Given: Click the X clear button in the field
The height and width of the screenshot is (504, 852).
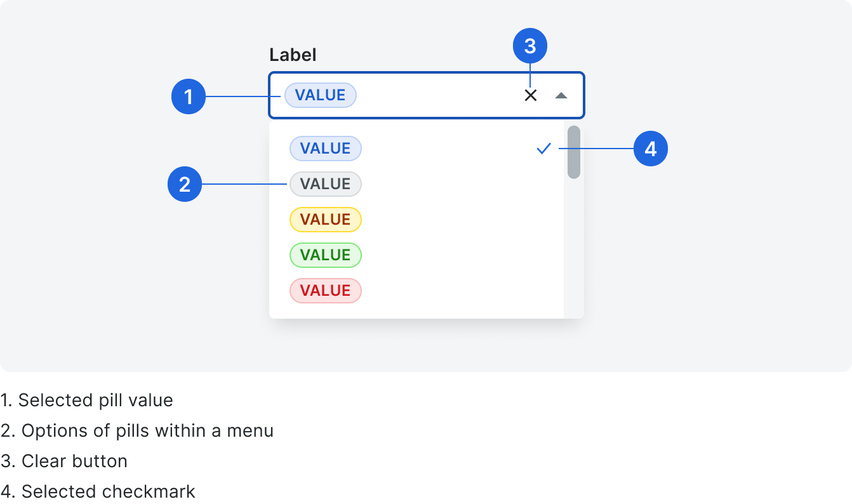Looking at the screenshot, I should [531, 95].
